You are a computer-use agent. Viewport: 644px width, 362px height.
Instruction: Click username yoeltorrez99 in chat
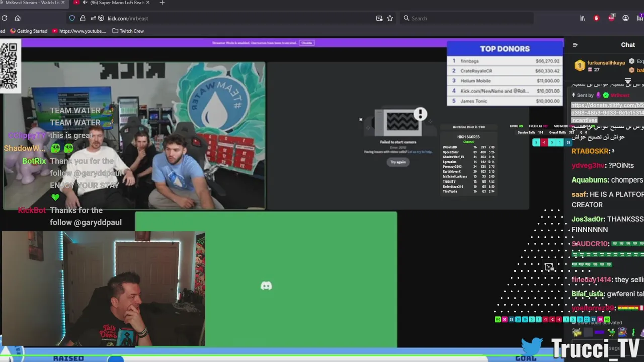(x=594, y=308)
